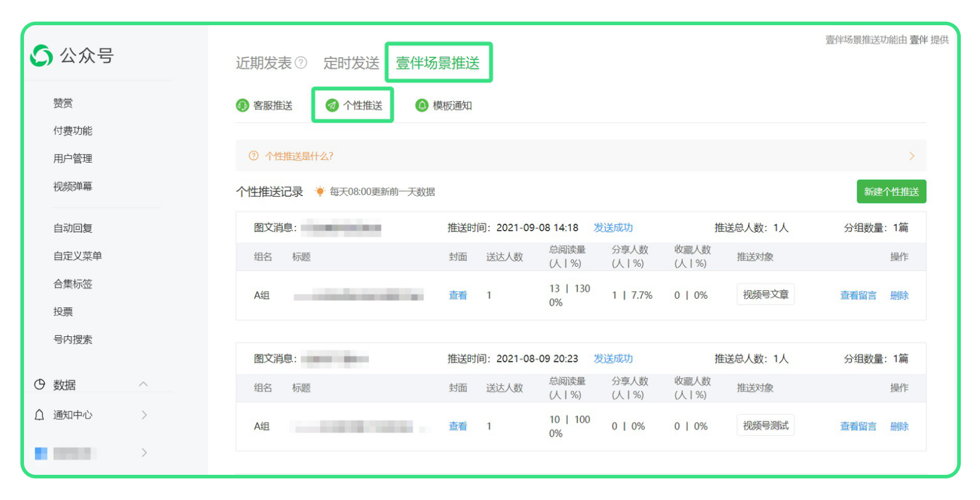Click the 个性推送 paper plane icon
Screen dimensions: 980x500
(x=332, y=106)
